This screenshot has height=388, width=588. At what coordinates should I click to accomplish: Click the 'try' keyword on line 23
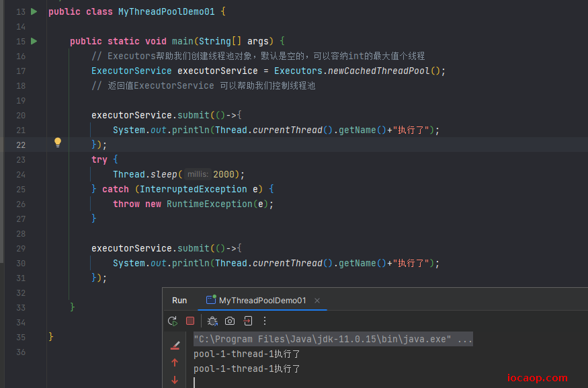[x=99, y=160]
